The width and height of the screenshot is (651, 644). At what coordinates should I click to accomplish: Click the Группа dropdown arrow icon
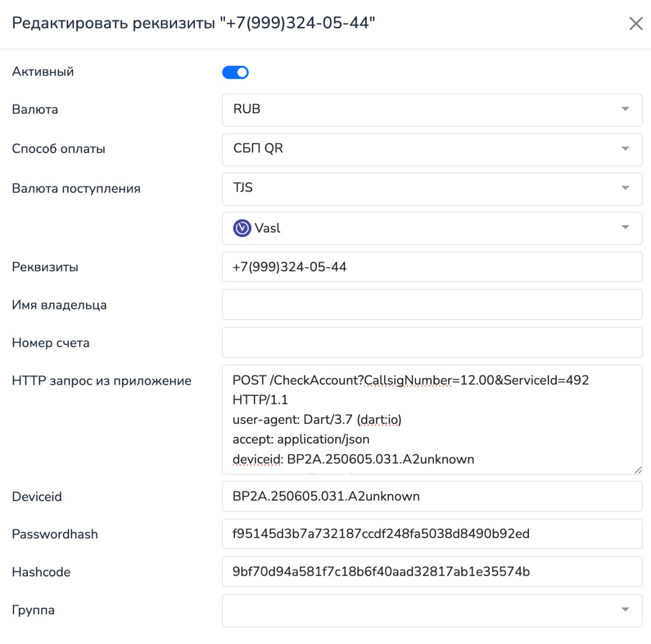coord(626,610)
